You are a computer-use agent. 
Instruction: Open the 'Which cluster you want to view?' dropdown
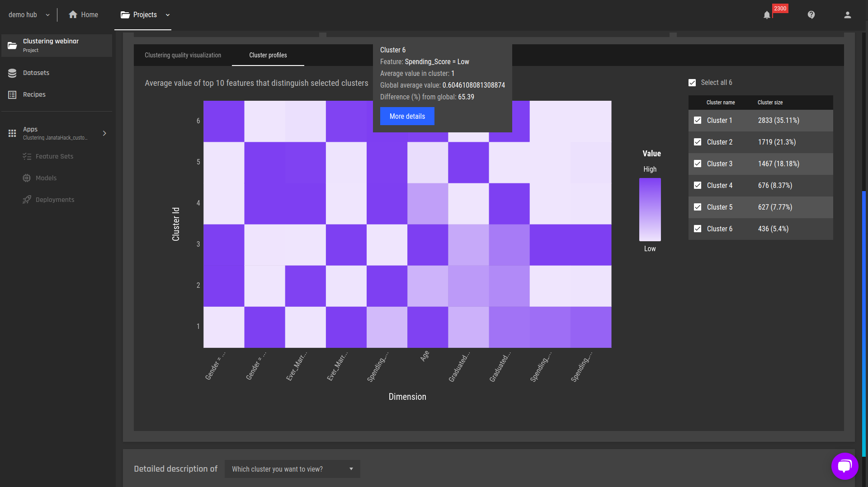[x=292, y=469]
